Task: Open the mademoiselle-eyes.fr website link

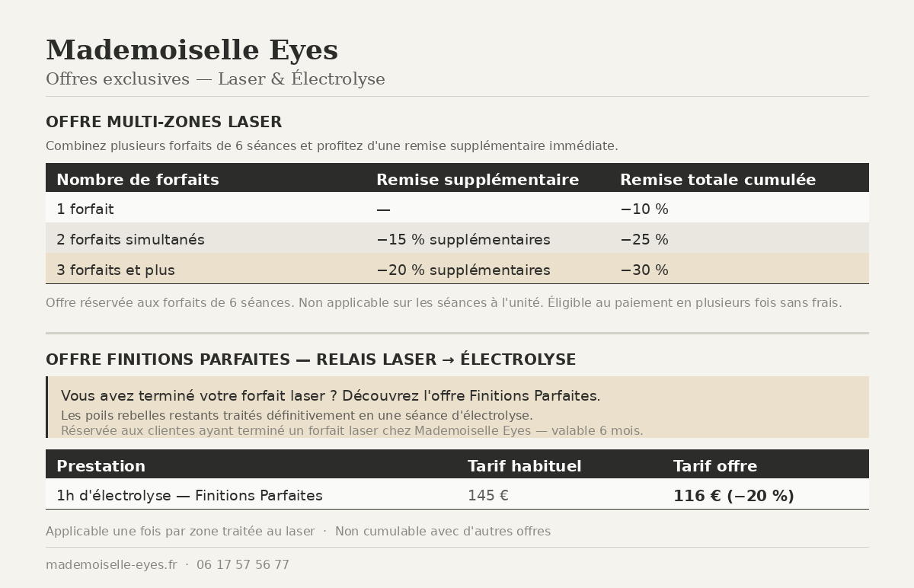Action: (x=111, y=565)
